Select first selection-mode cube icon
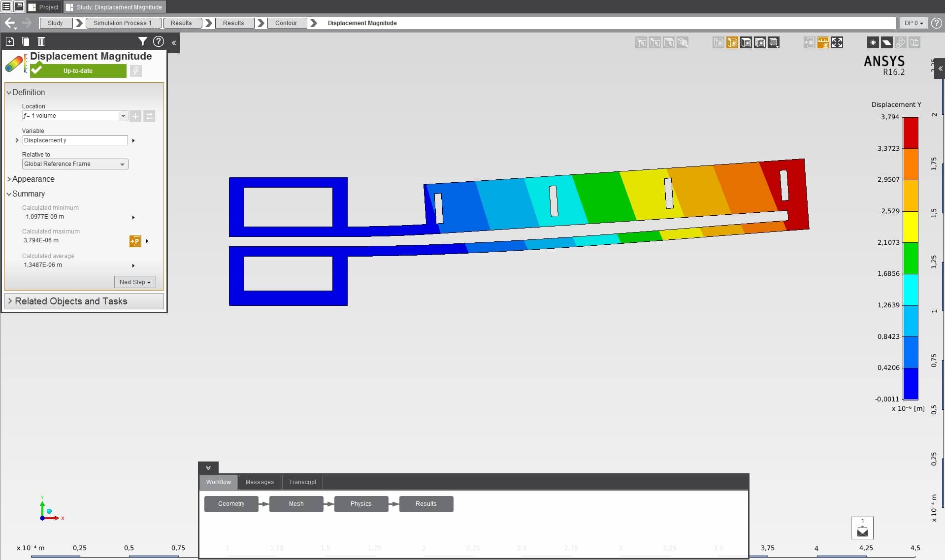Viewport: 945px width, 560px height. pyautogui.click(x=641, y=43)
